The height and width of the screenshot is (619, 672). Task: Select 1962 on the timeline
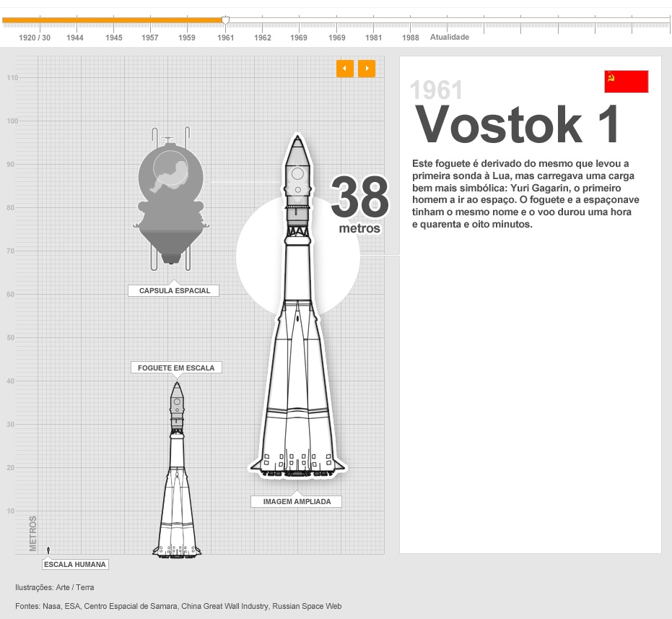tap(263, 38)
